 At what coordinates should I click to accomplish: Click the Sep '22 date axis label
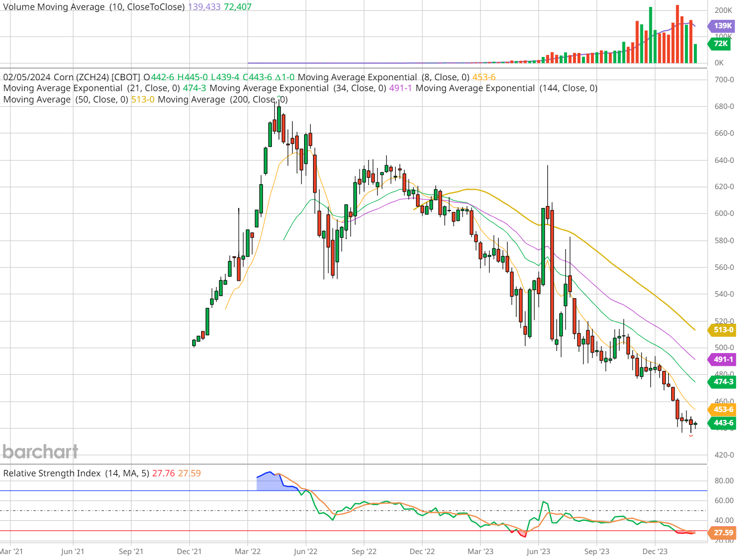(x=364, y=552)
